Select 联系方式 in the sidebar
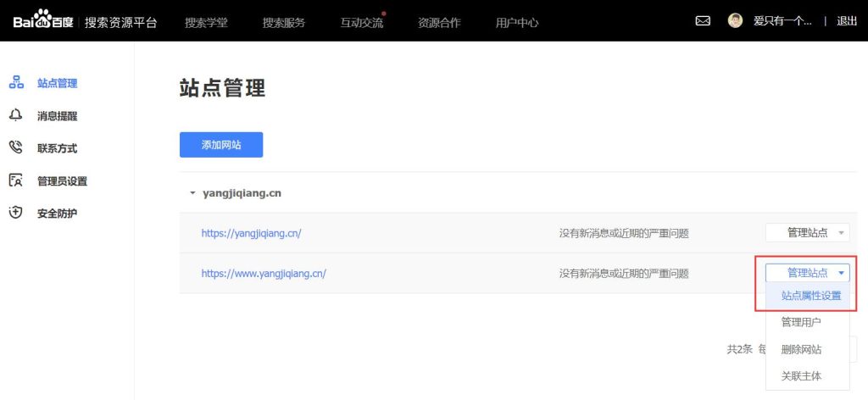Image resolution: width=868 pixels, height=400 pixels. (x=57, y=148)
